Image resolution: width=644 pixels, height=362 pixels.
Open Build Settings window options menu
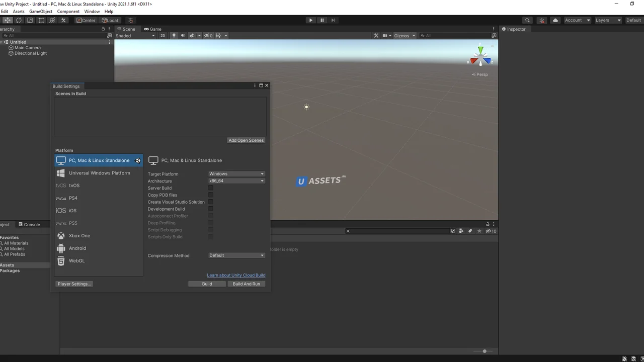click(255, 85)
